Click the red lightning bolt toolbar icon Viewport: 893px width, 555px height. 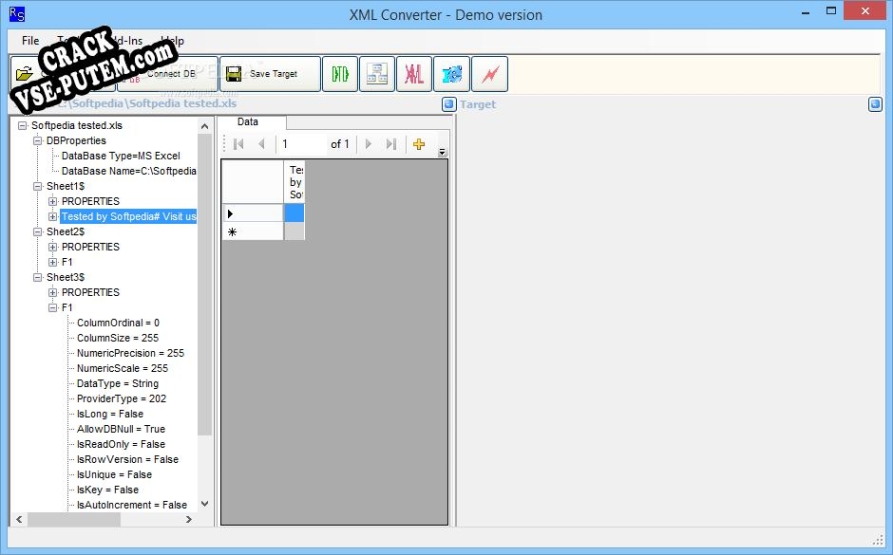(489, 74)
